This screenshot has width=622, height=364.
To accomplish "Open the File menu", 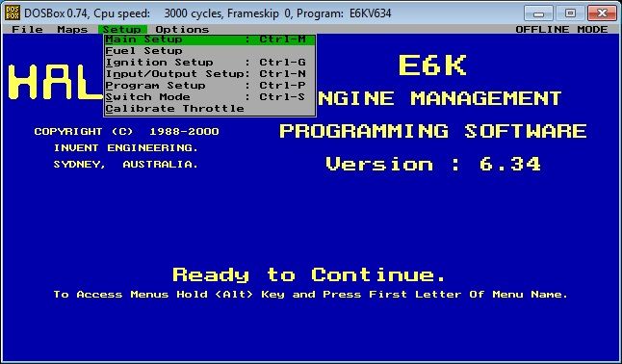I will pyautogui.click(x=27, y=30).
